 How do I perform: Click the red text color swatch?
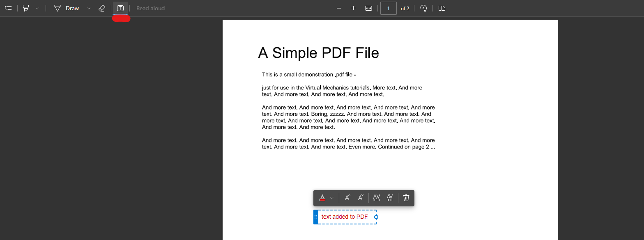[x=322, y=198]
